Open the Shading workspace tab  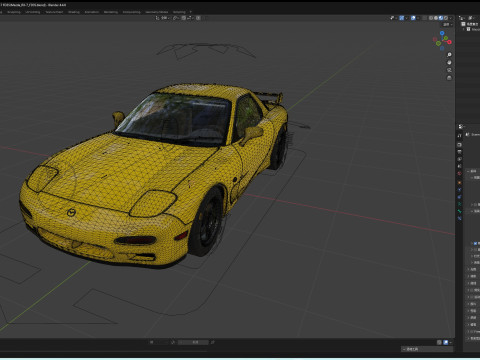[x=74, y=12]
